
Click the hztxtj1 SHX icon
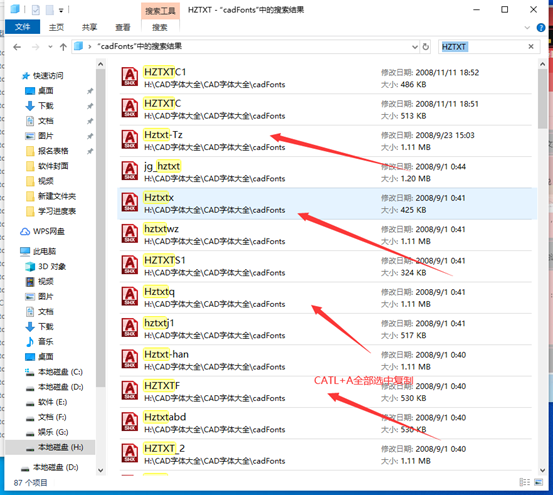(x=130, y=328)
